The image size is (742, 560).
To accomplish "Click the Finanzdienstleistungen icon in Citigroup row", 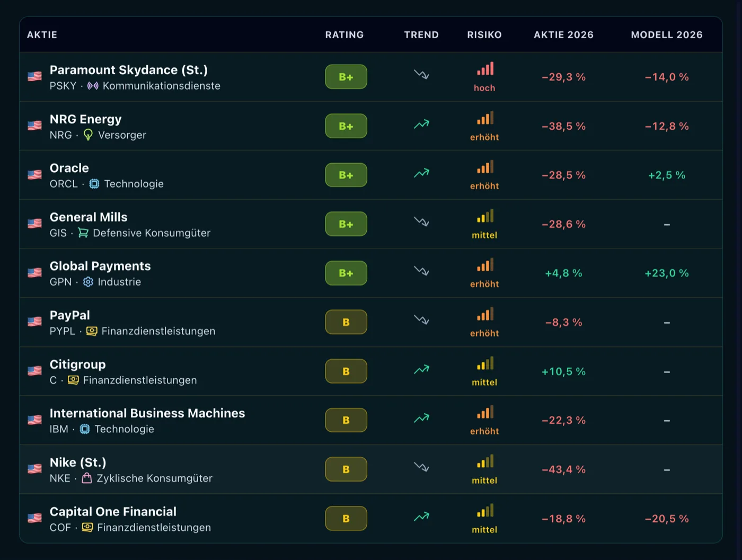I will point(73,380).
